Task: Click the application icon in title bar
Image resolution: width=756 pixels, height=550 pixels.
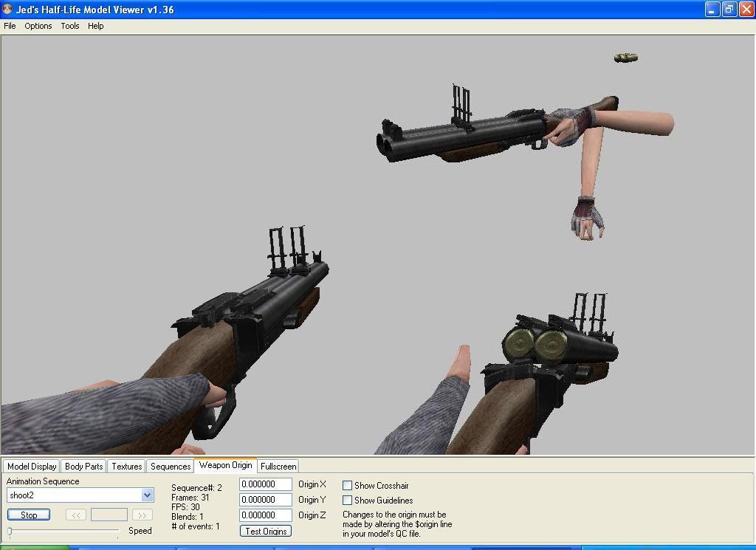Action: pos(7,9)
